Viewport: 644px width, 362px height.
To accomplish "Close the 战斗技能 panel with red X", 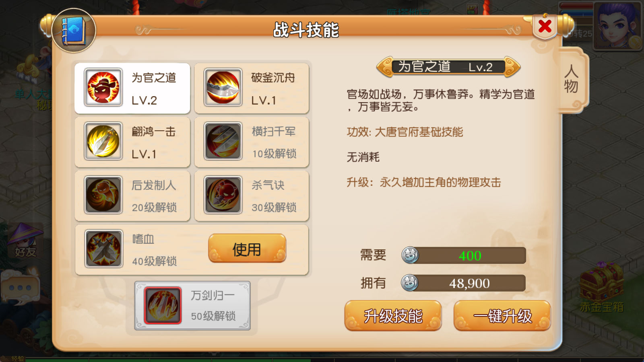I will [x=545, y=27].
